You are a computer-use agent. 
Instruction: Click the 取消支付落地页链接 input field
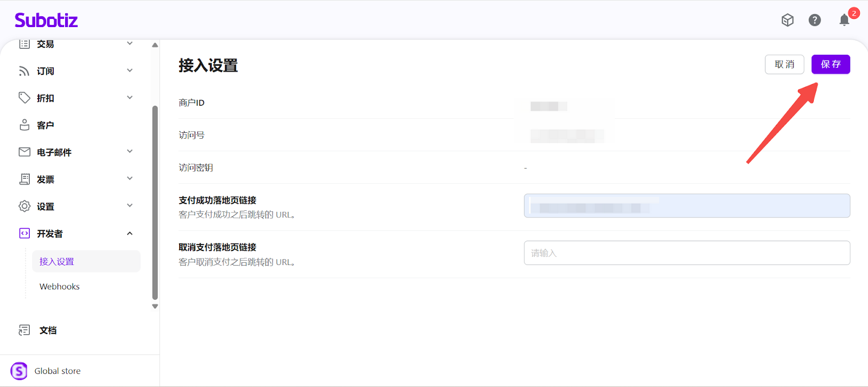686,253
